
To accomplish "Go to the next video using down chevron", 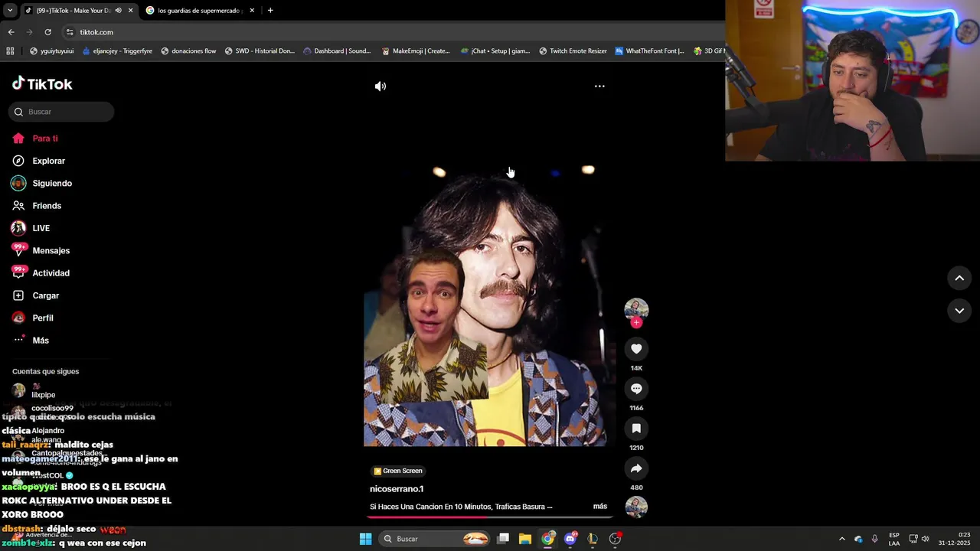I will click(x=959, y=311).
